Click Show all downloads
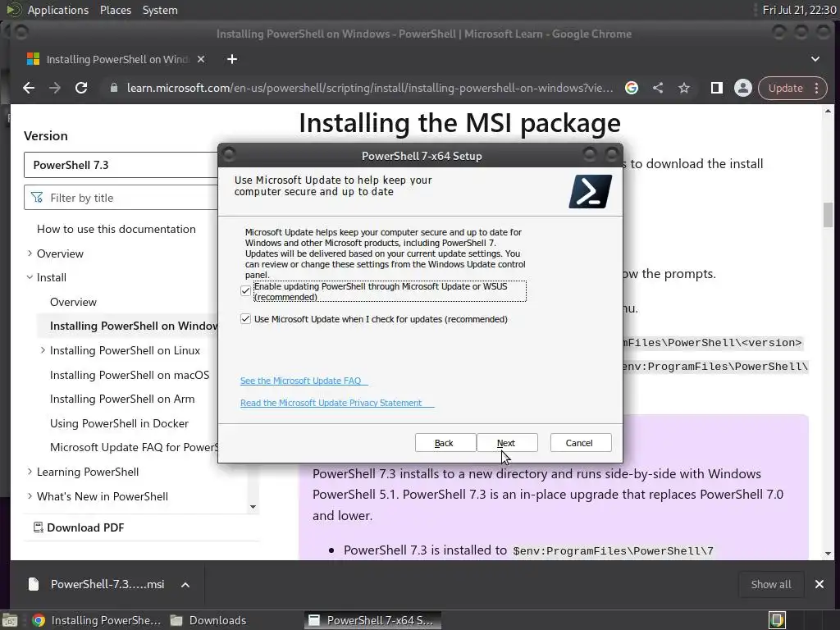Image resolution: width=840 pixels, height=630 pixels. click(771, 584)
